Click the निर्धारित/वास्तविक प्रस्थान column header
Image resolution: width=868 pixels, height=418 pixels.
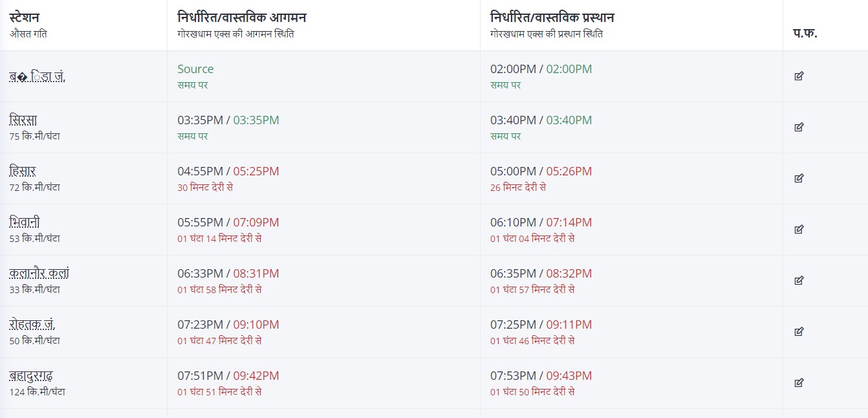click(552, 17)
